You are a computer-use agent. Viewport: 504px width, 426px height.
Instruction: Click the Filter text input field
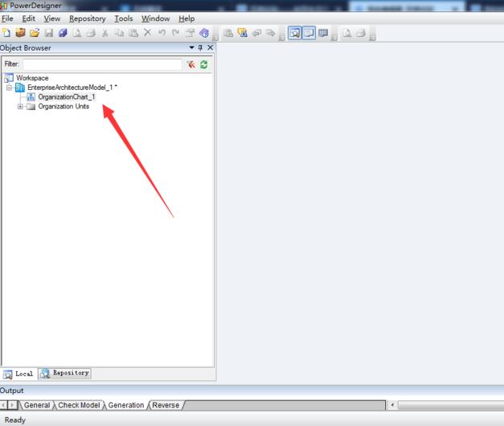[x=103, y=64]
